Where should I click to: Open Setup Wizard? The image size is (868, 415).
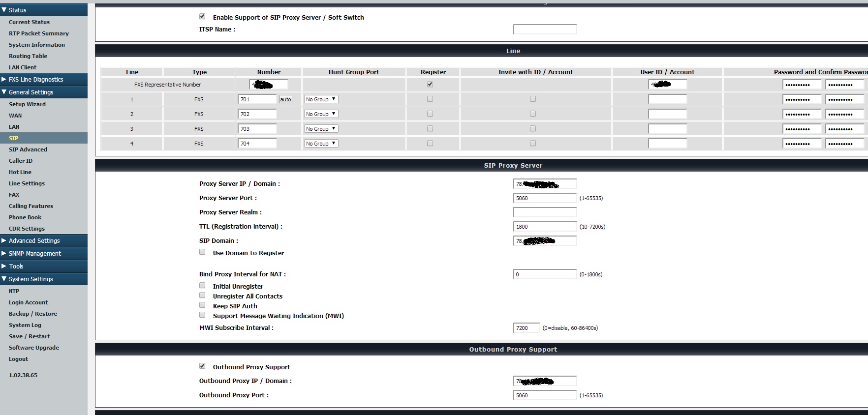(27, 104)
